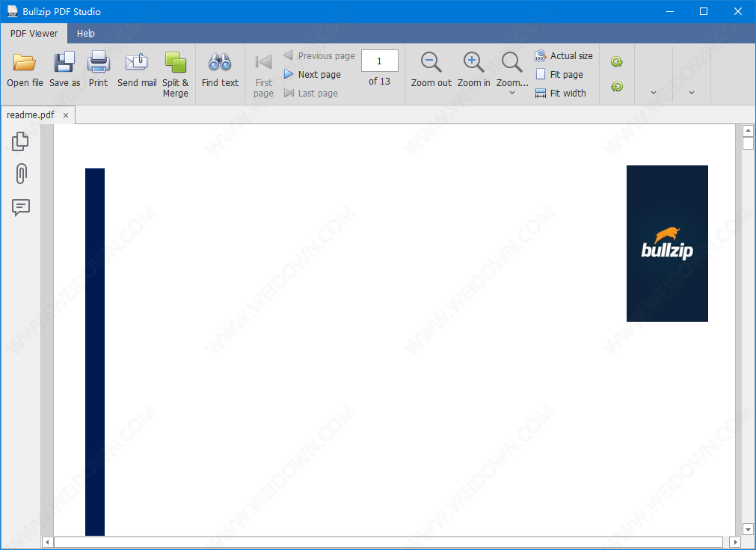The image size is (756, 550).
Task: Open a PDF with Open file
Action: pyautogui.click(x=25, y=71)
